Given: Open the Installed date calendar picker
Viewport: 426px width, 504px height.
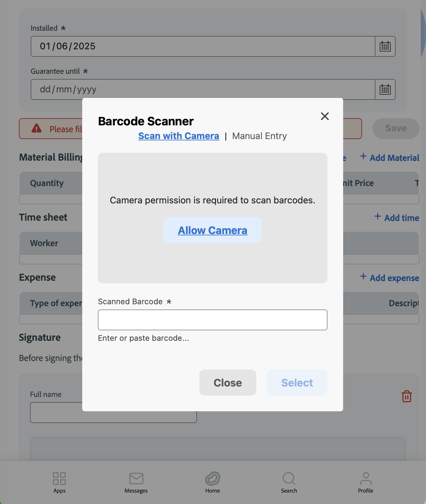Looking at the screenshot, I should pyautogui.click(x=385, y=46).
